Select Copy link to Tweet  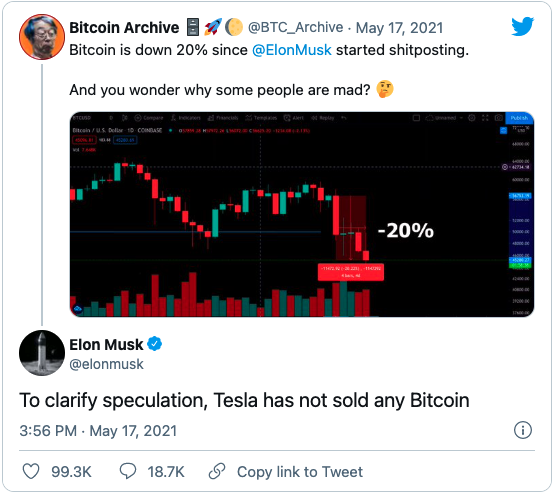(x=300, y=472)
